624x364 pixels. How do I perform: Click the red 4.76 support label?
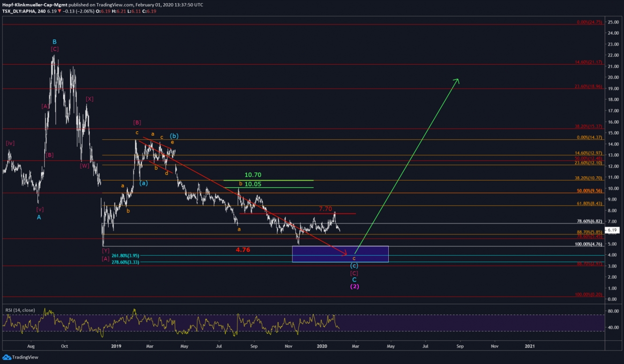243,250
